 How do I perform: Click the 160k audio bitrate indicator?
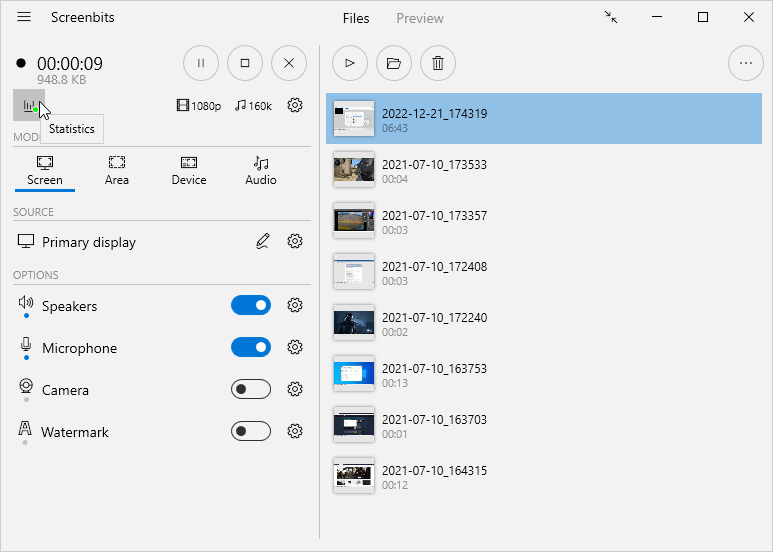coord(253,105)
